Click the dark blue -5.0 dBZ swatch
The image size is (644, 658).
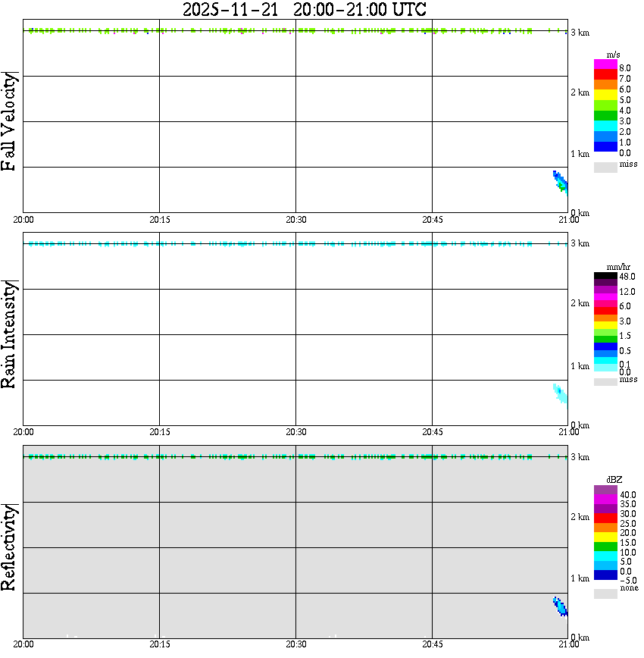(x=605, y=575)
